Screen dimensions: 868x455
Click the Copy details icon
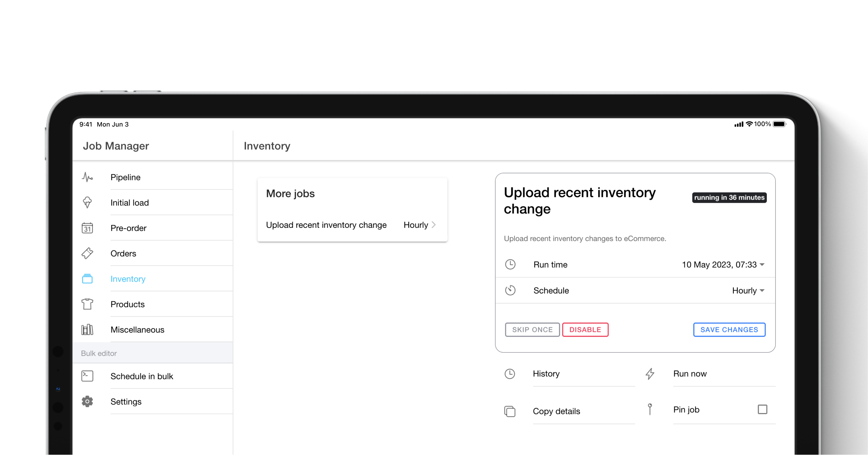509,411
